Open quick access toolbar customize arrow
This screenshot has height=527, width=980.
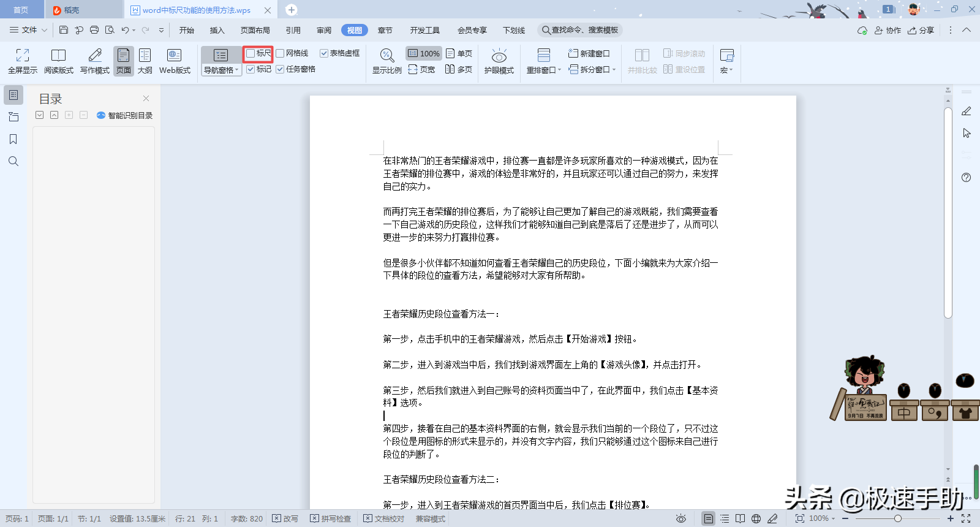[161, 30]
